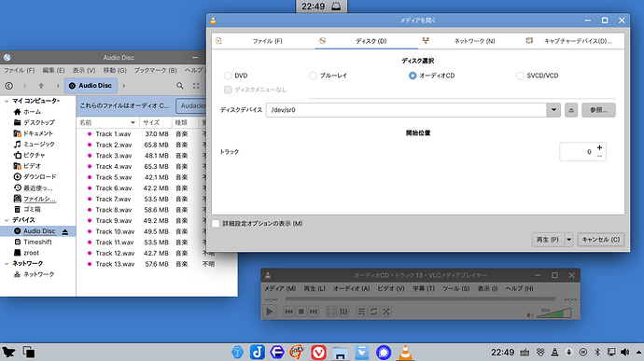Click the play button in VLC player

coord(270,312)
